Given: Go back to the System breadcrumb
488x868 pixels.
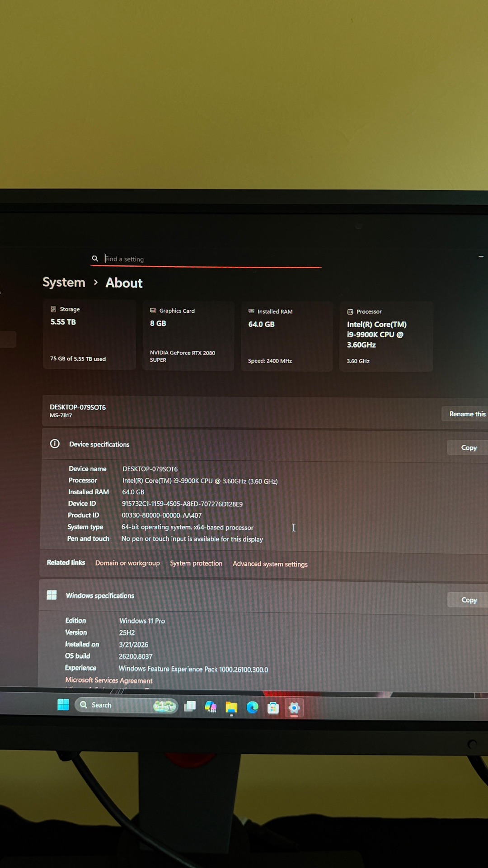Looking at the screenshot, I should [64, 282].
